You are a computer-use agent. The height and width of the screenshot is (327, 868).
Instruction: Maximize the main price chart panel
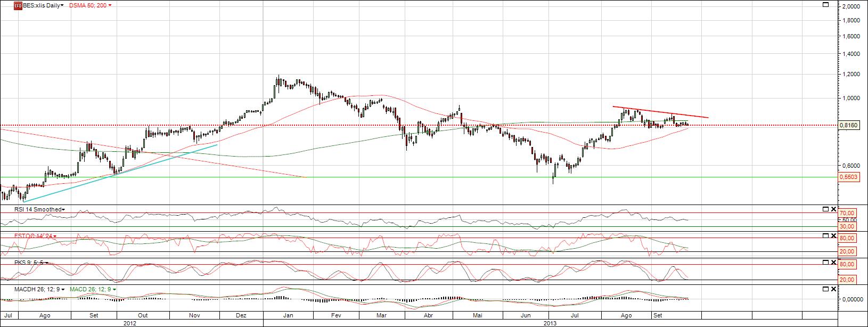pos(825,5)
